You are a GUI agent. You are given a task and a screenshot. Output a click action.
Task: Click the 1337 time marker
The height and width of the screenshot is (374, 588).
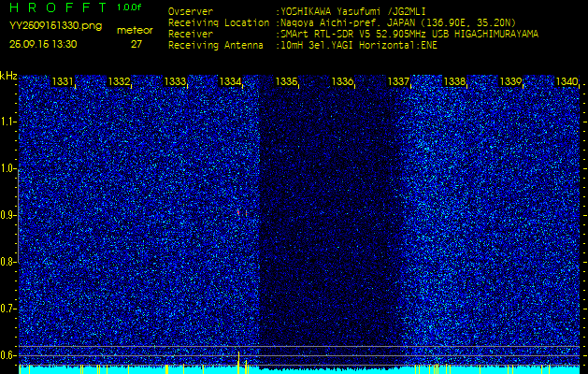398,81
